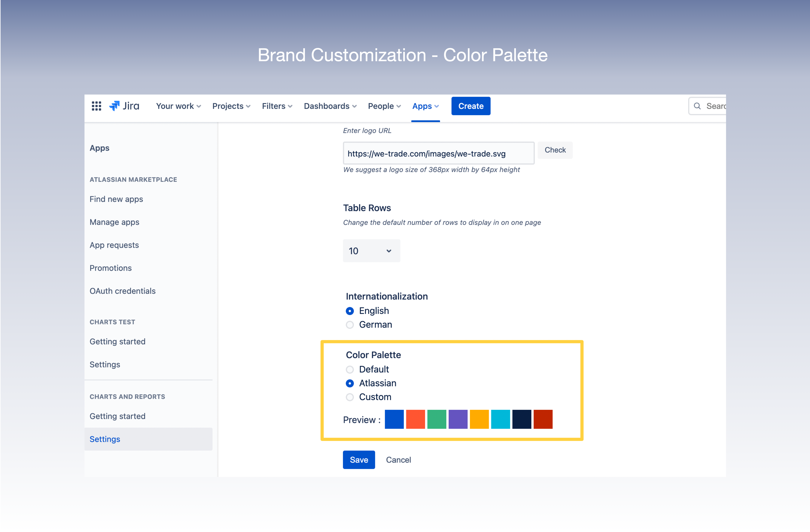Click the Apps navigation tab
Screen dimensions: 810x532
[x=425, y=106]
